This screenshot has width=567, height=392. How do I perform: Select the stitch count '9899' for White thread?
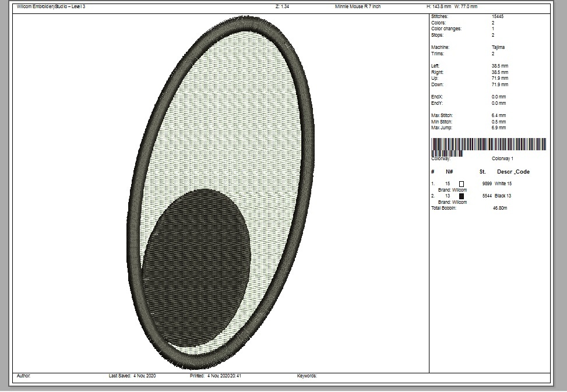pyautogui.click(x=487, y=184)
